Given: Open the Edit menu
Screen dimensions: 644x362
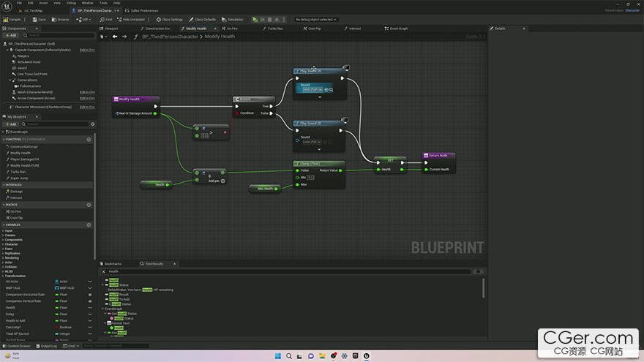Looking at the screenshot, I should click(x=31, y=3).
